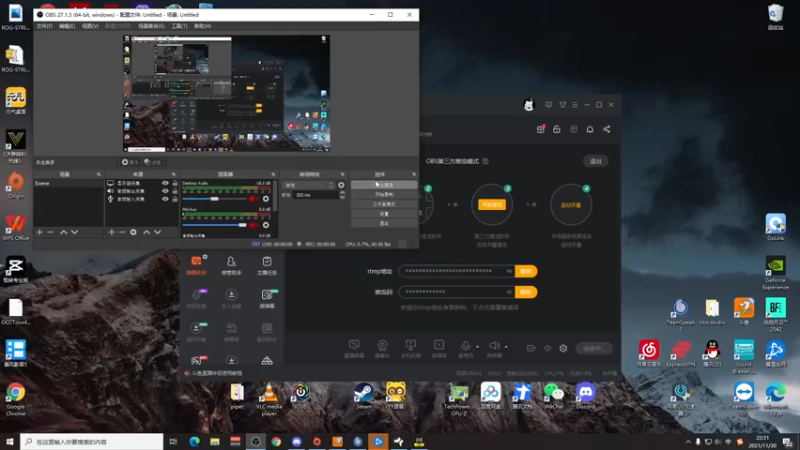
Task: Increase transition duration with the up arrow
Action: (342, 193)
